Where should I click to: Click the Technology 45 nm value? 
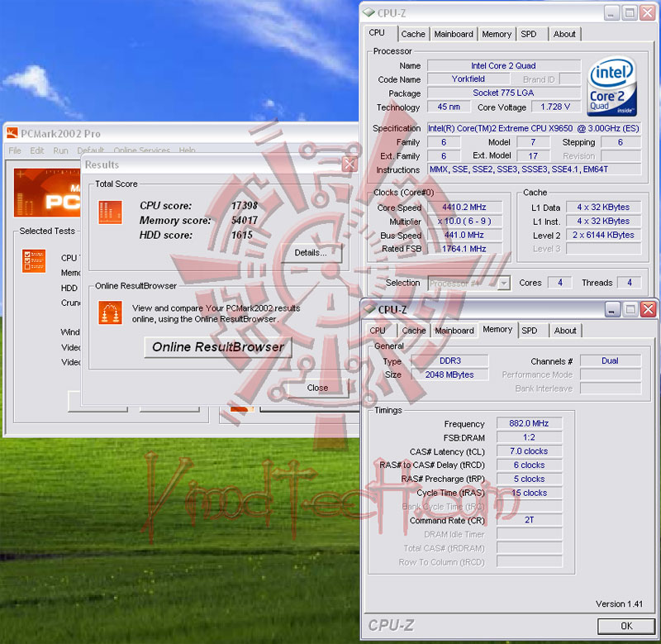449,107
